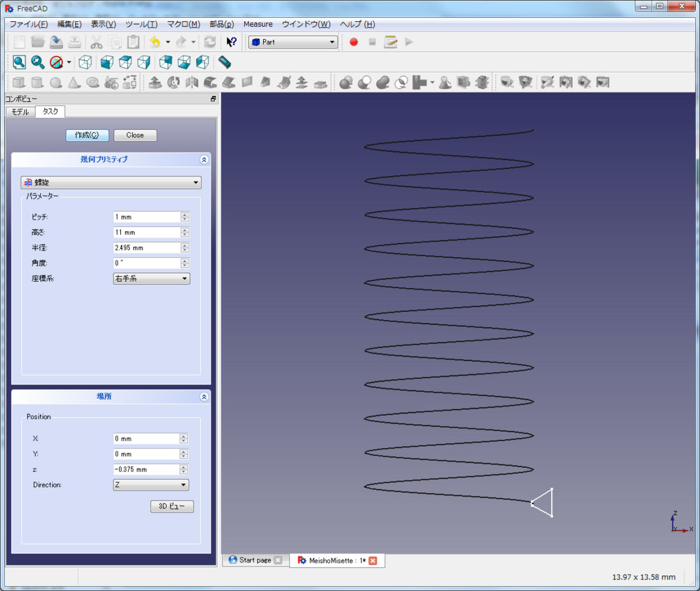Screen dimensions: 700x591
Task: Undo the last action arrow
Action: pos(155,42)
